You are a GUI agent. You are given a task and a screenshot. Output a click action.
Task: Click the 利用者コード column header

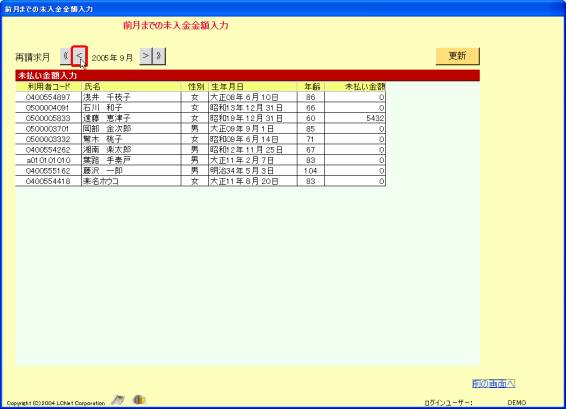point(48,87)
